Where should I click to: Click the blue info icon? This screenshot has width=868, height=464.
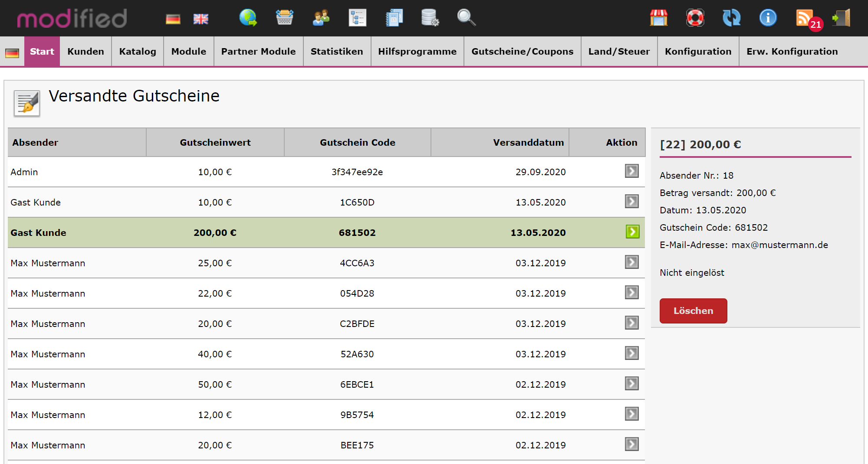tap(768, 18)
